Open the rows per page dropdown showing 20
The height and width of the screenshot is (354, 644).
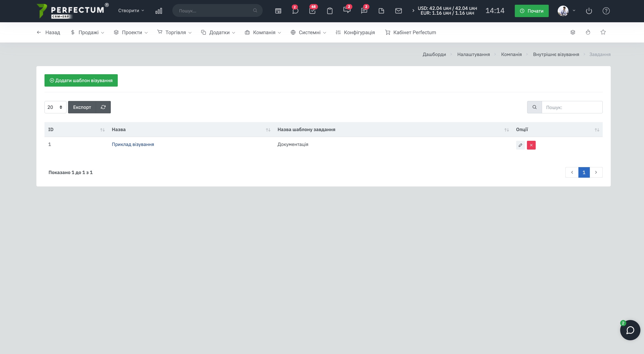(x=55, y=107)
